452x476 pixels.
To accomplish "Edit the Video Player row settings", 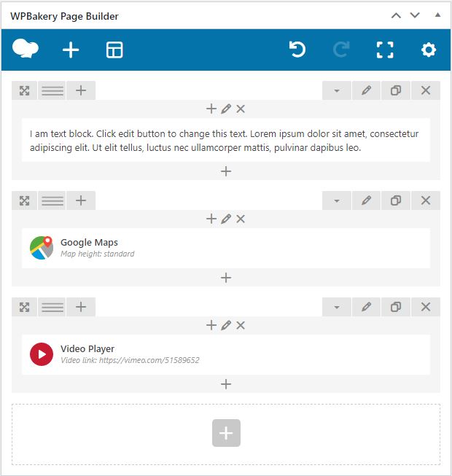I will coord(367,307).
